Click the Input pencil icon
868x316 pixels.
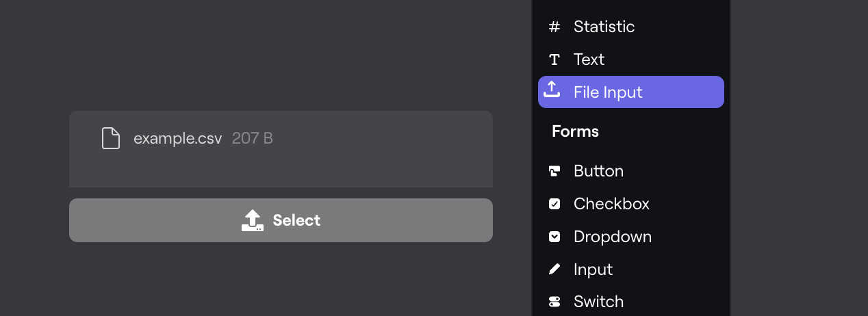pos(554,269)
